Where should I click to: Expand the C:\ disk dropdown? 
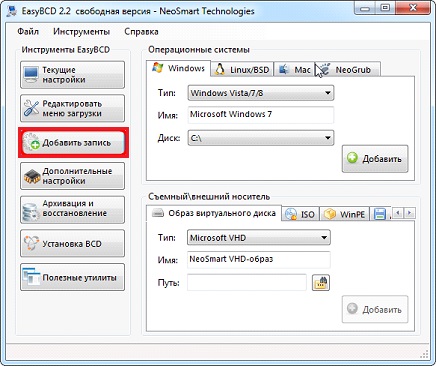[x=261, y=138]
